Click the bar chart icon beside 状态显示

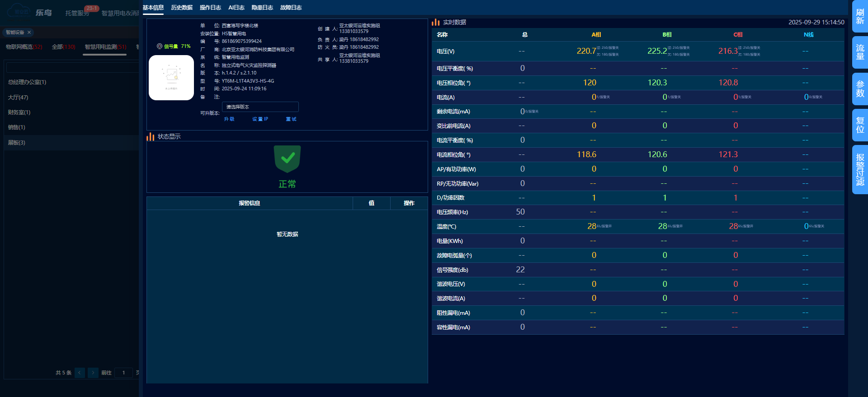point(151,136)
